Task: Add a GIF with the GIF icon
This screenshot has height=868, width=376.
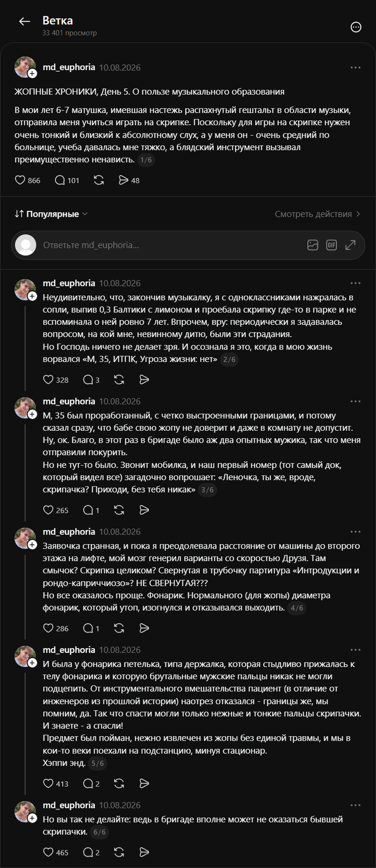Action: coord(331,245)
